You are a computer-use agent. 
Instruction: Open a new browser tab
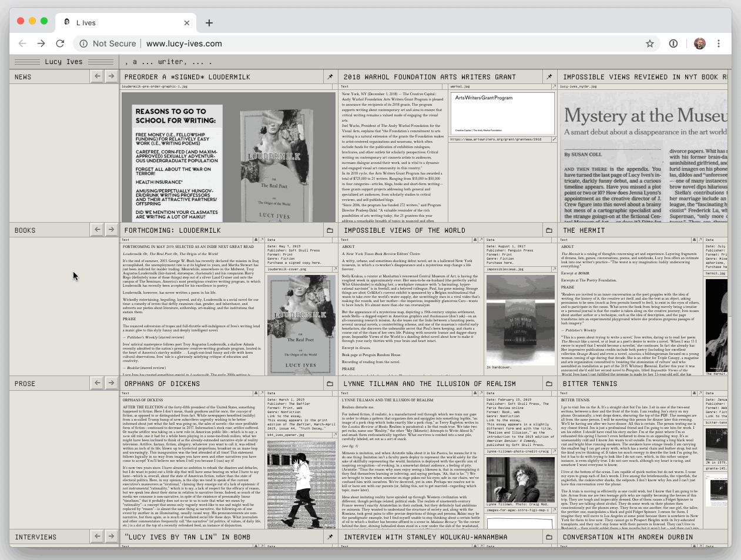tap(209, 23)
